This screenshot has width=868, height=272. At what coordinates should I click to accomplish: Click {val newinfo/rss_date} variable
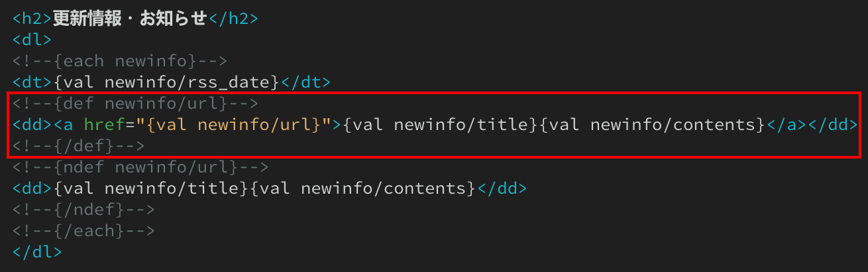tap(167, 82)
